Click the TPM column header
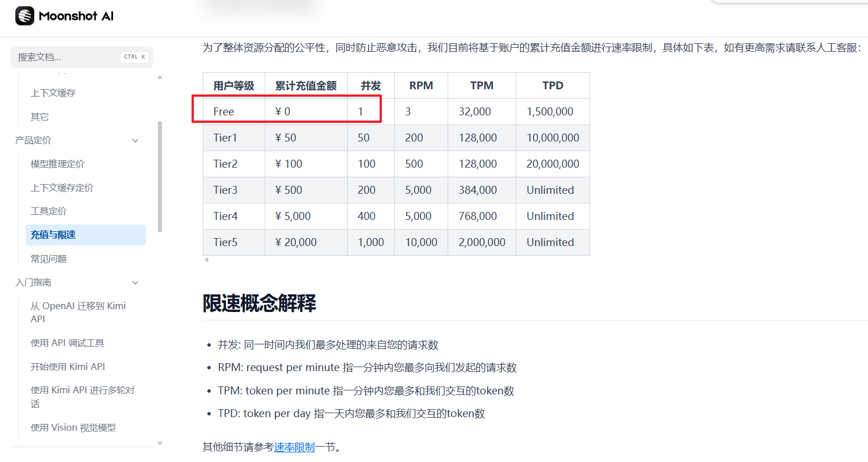This screenshot has width=868, height=462. click(482, 85)
